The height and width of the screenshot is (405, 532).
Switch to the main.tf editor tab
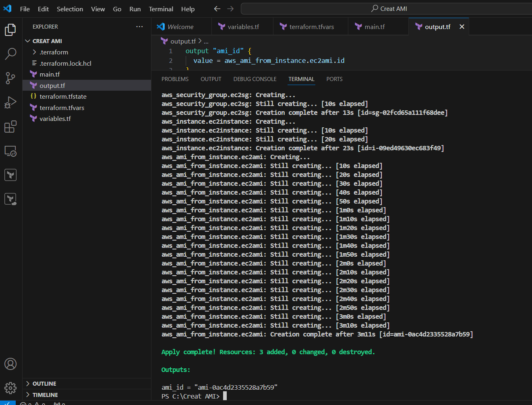coord(378,27)
